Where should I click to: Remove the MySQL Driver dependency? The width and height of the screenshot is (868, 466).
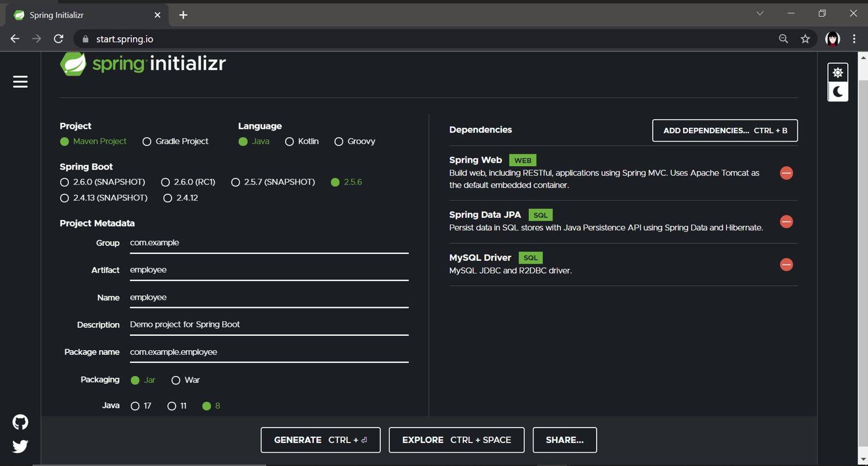[x=787, y=265]
